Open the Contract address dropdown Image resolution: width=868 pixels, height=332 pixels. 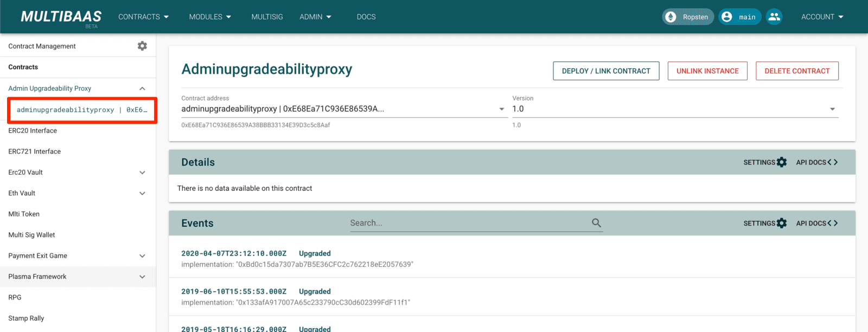(x=344, y=109)
